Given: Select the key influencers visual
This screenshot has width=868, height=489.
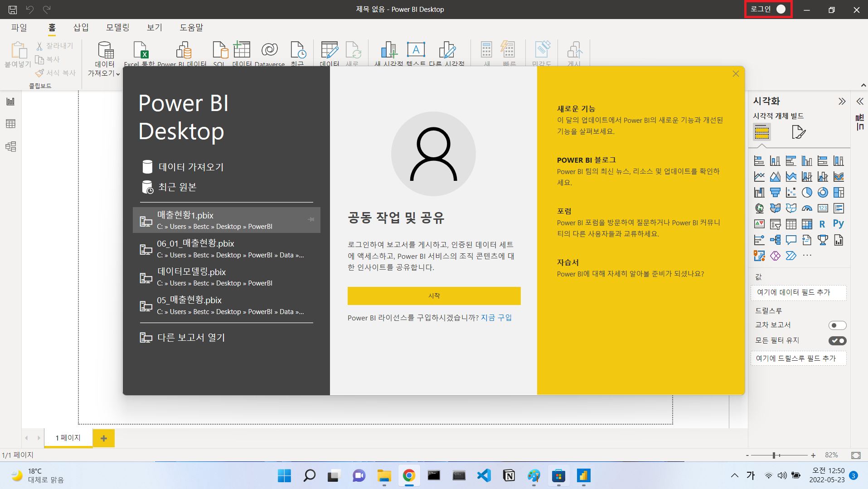Looking at the screenshot, I should click(x=759, y=240).
